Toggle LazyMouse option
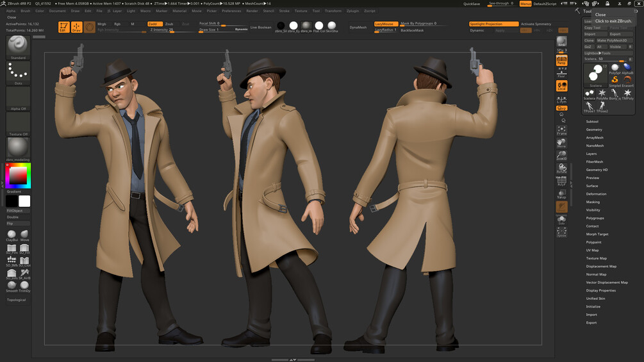 click(386, 24)
